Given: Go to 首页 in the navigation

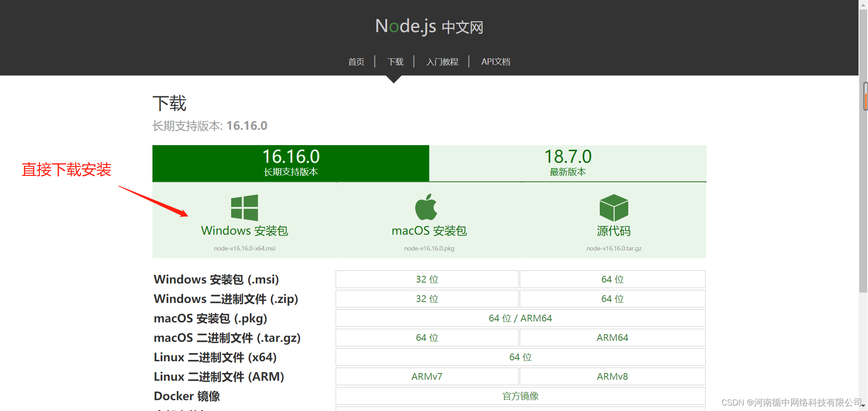Looking at the screenshot, I should (x=356, y=61).
